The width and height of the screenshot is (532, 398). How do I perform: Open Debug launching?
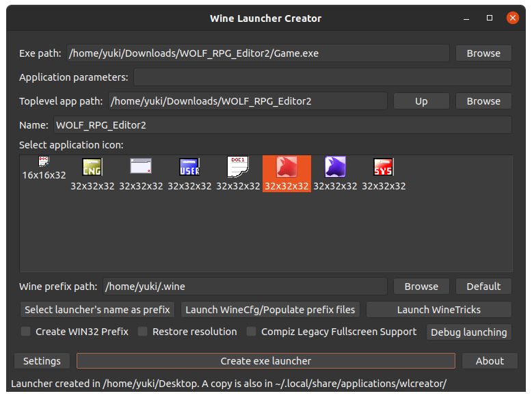click(x=469, y=332)
